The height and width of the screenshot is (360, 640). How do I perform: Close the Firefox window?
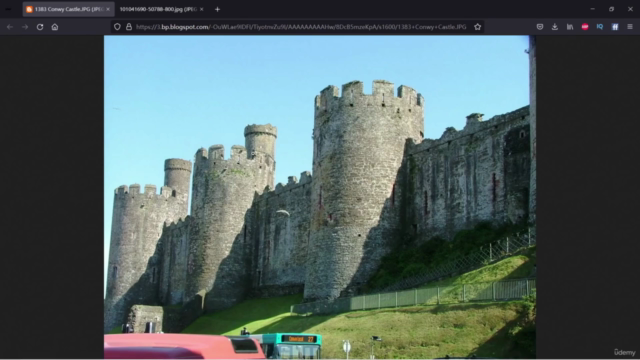point(630,9)
